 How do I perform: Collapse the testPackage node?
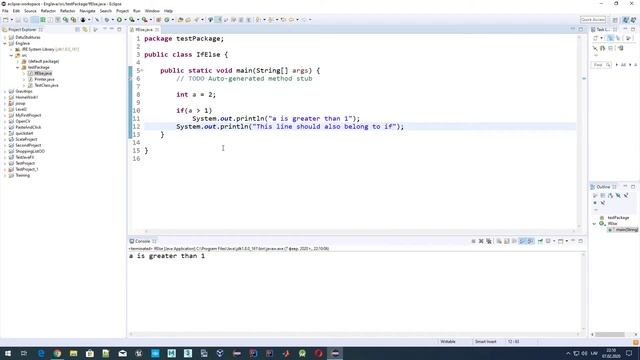pos(18,67)
